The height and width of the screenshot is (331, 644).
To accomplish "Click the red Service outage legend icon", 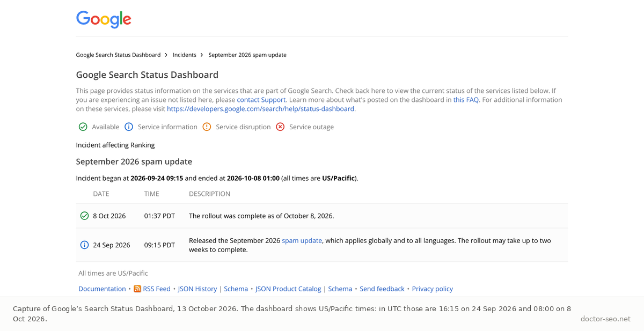I will pyautogui.click(x=280, y=127).
